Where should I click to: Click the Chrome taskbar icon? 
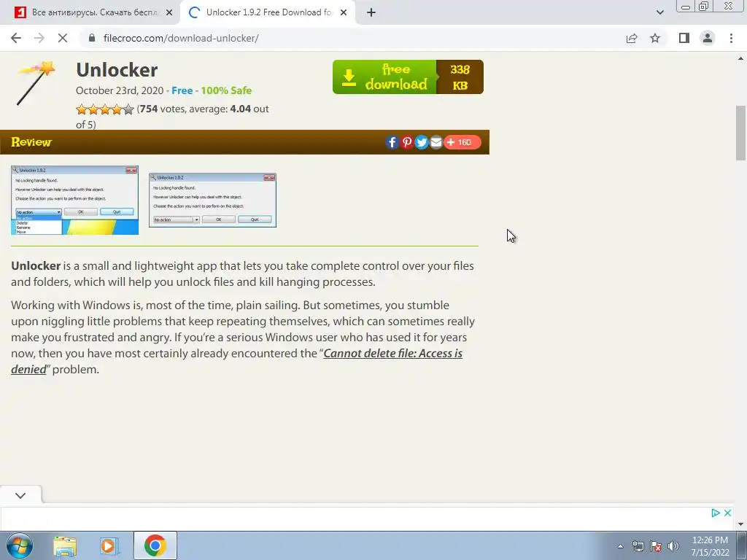pos(155,545)
